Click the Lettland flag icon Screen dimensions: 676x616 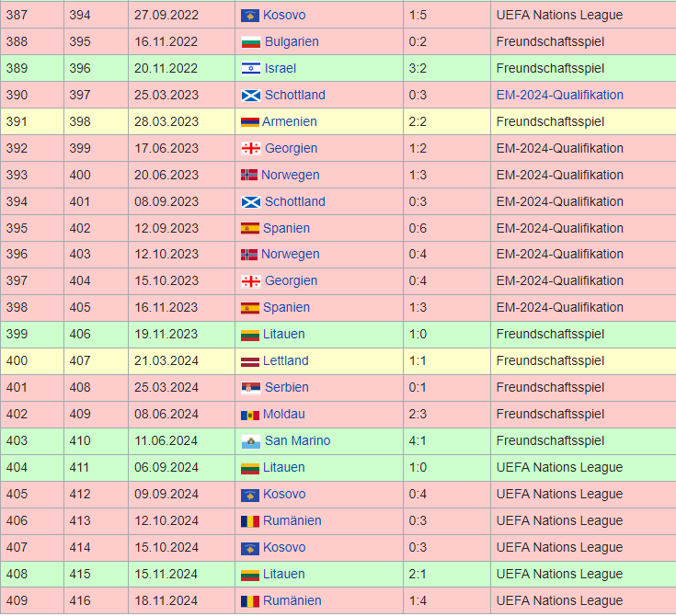tap(249, 361)
